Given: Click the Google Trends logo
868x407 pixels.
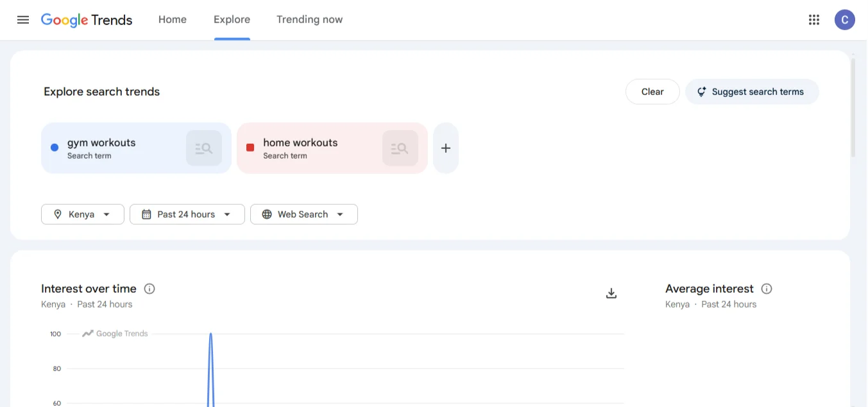Looking at the screenshot, I should point(87,20).
